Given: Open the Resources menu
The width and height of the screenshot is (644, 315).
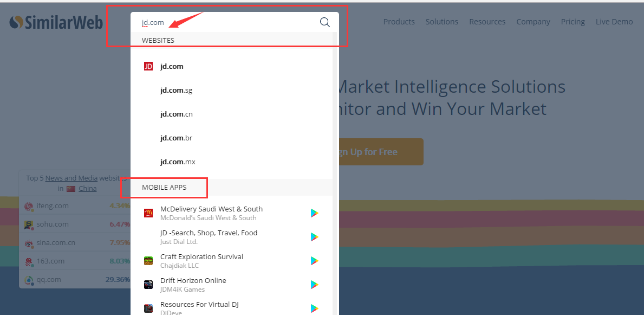Looking at the screenshot, I should (487, 22).
